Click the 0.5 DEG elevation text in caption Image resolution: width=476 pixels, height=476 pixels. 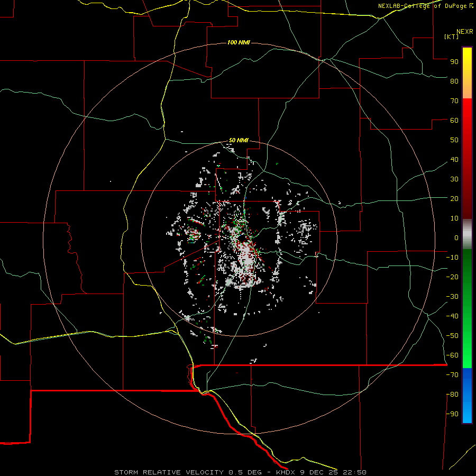[x=245, y=472]
